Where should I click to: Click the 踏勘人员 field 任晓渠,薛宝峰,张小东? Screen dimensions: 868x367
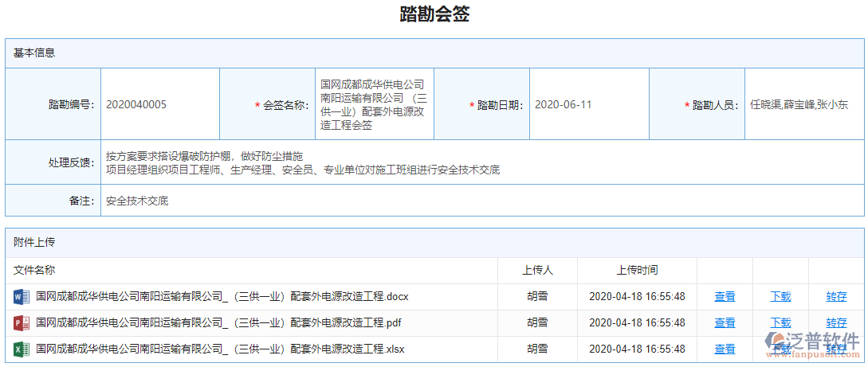click(803, 104)
